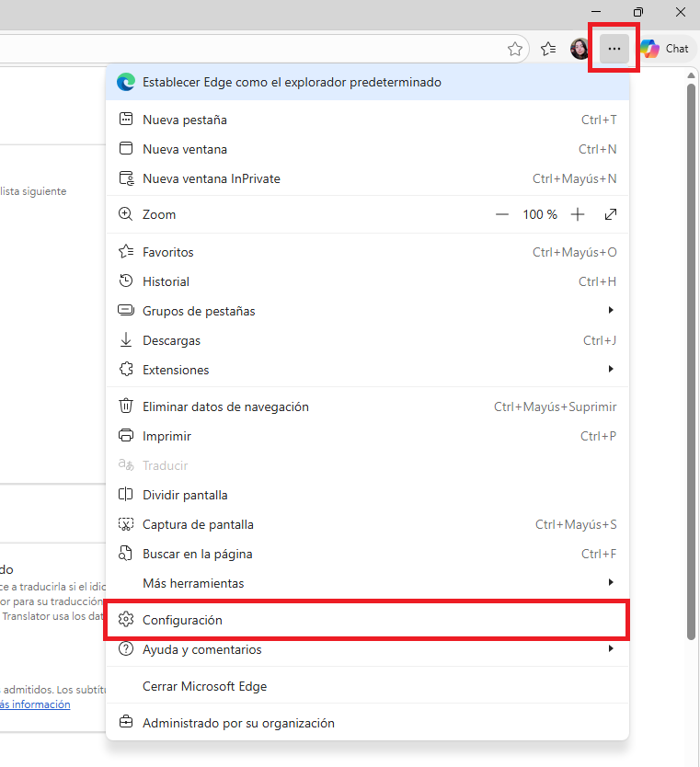Enter full screen with the diagonal arrow icon
The width and height of the screenshot is (700, 767).
point(611,214)
